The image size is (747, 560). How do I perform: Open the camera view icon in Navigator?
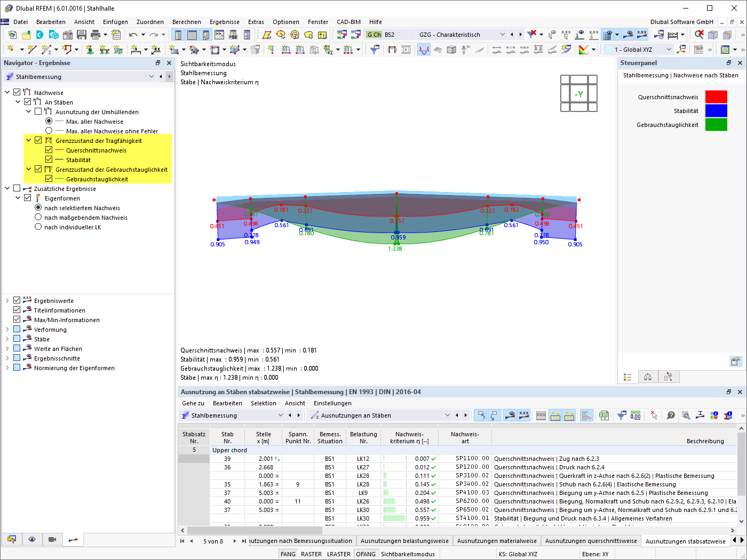(x=52, y=539)
